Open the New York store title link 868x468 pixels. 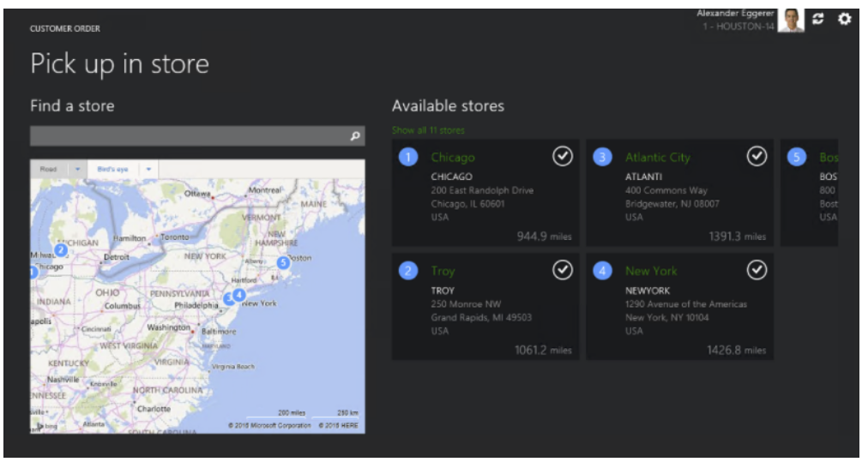(x=651, y=271)
